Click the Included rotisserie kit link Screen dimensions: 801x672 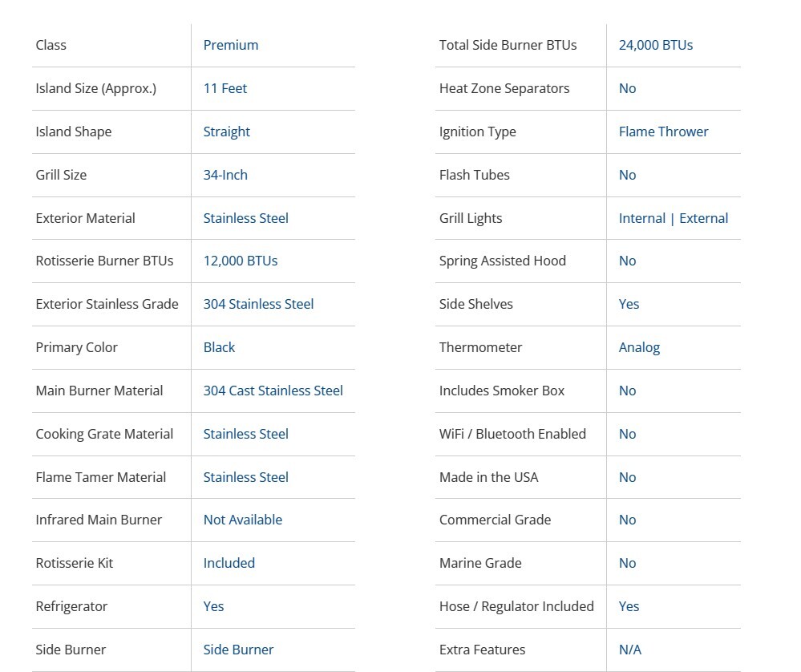click(229, 563)
